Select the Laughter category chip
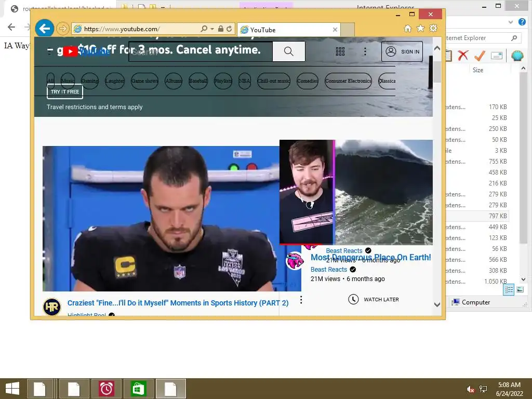This screenshot has height=399, width=532. (115, 81)
